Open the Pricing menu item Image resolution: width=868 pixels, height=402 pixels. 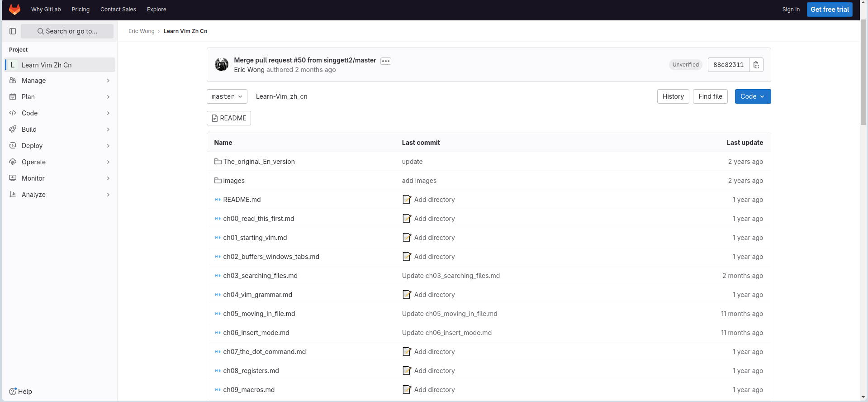(x=81, y=10)
